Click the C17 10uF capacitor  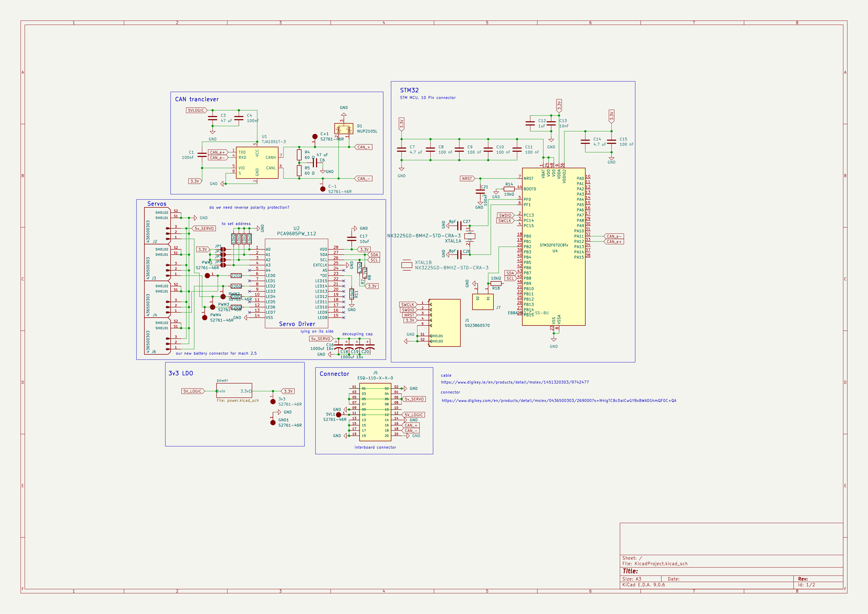(x=352, y=239)
